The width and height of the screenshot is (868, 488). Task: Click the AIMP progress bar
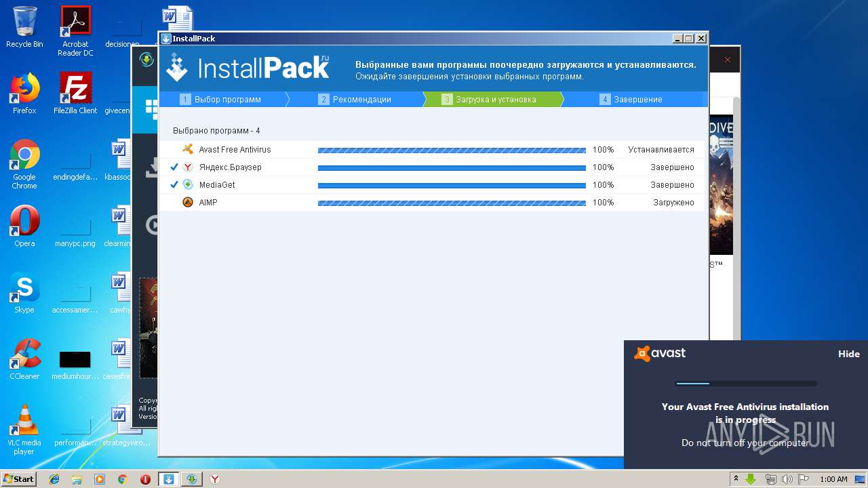[x=452, y=203]
